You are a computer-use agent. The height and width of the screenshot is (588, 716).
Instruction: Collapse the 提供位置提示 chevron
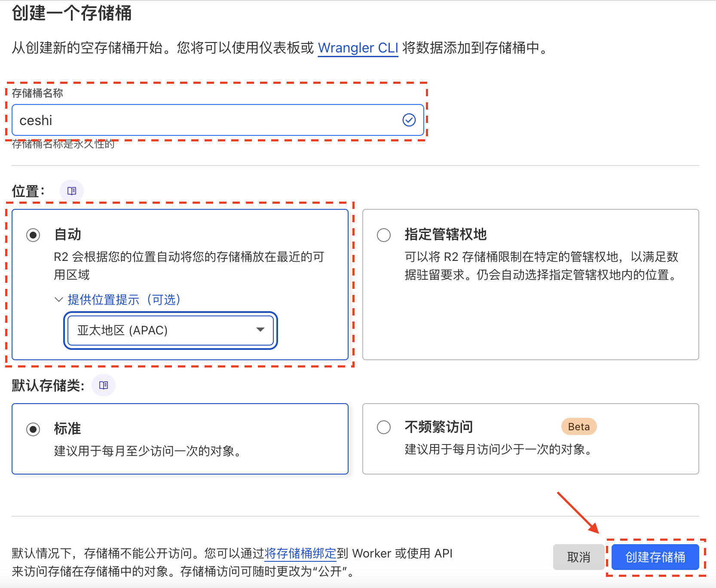[x=59, y=300]
